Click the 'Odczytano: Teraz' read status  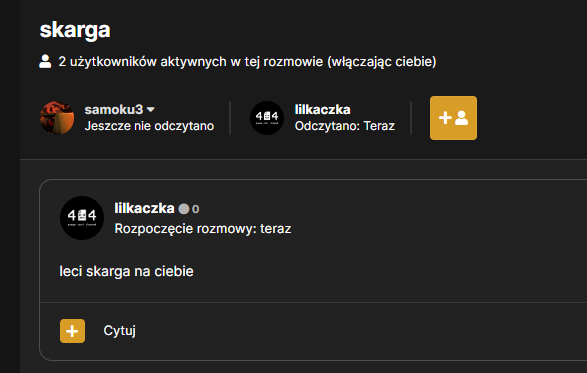[x=345, y=126]
